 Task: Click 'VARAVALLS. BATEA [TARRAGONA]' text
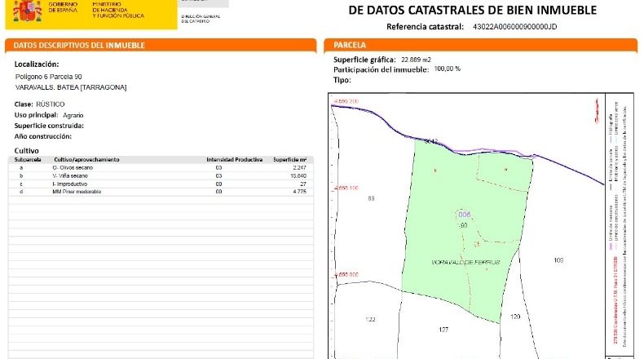(71, 87)
